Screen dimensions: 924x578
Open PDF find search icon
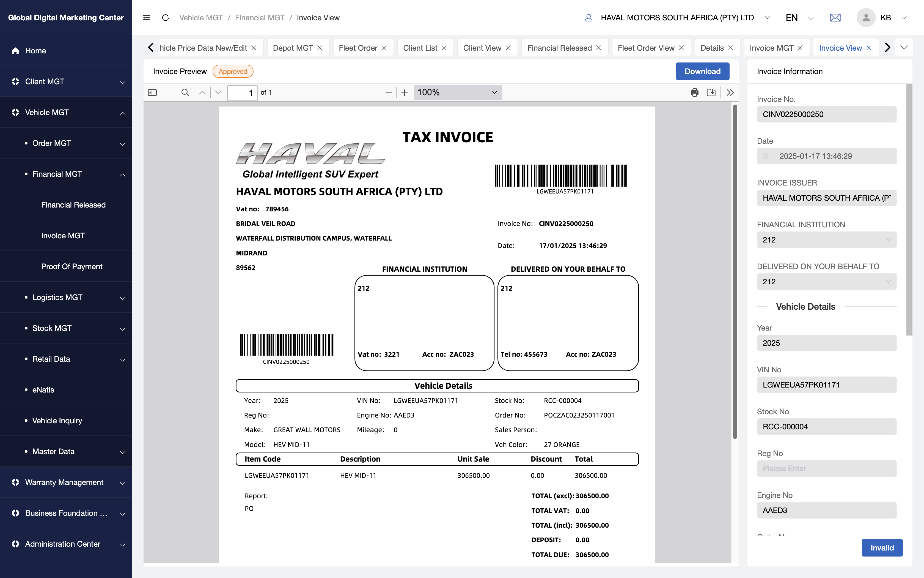coord(185,92)
